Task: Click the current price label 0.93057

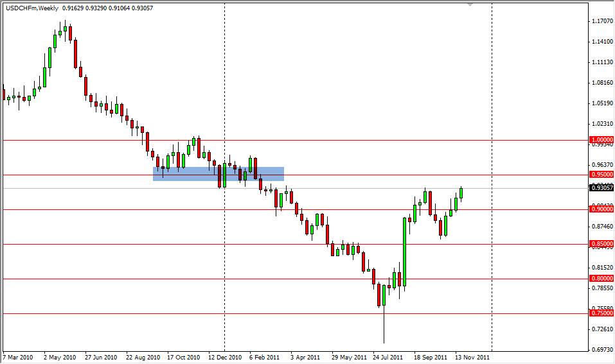Action: click(x=601, y=188)
